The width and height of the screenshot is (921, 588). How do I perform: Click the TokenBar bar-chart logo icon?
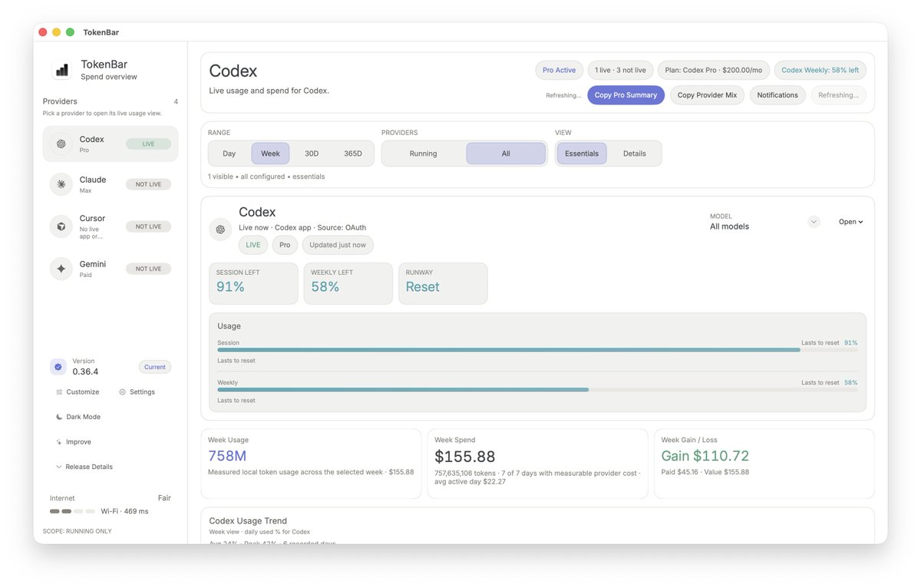pos(61,70)
